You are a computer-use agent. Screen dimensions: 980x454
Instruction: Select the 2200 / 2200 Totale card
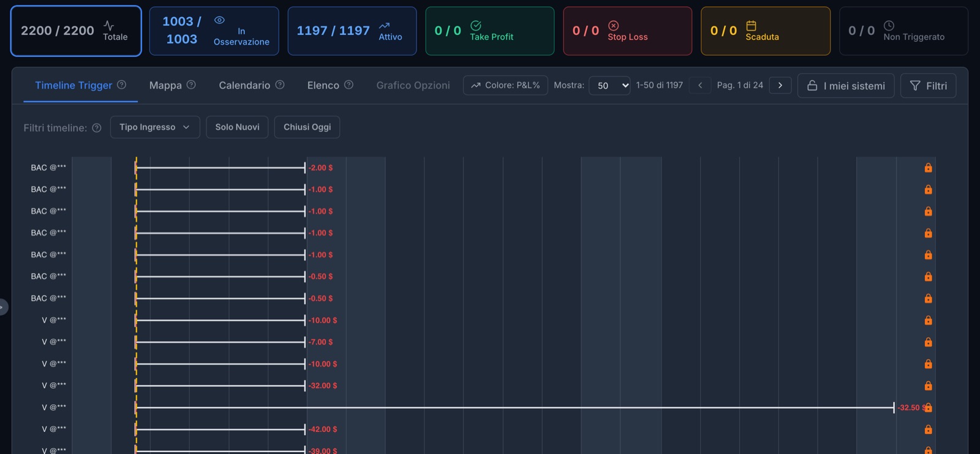click(76, 31)
